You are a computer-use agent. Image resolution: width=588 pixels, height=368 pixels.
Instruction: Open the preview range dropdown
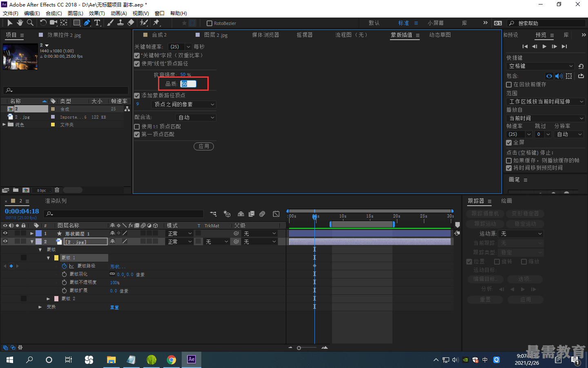coord(546,102)
